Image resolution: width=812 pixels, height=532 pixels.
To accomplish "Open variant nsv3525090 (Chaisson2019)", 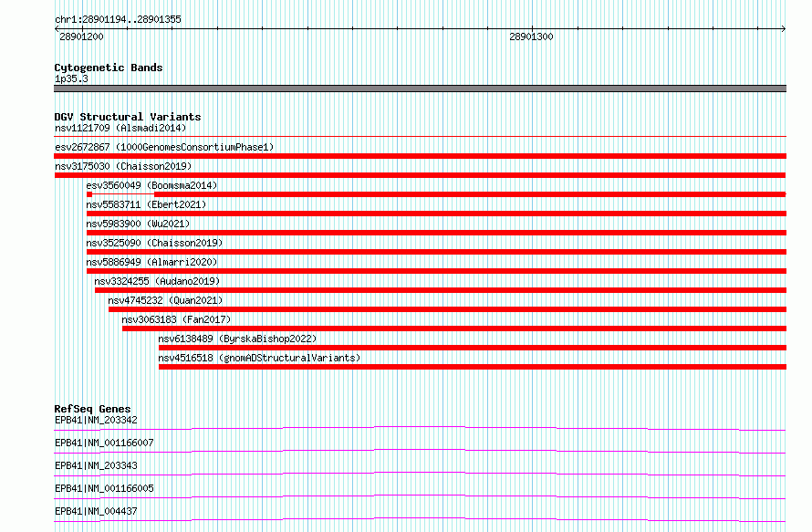I will pos(154,243).
